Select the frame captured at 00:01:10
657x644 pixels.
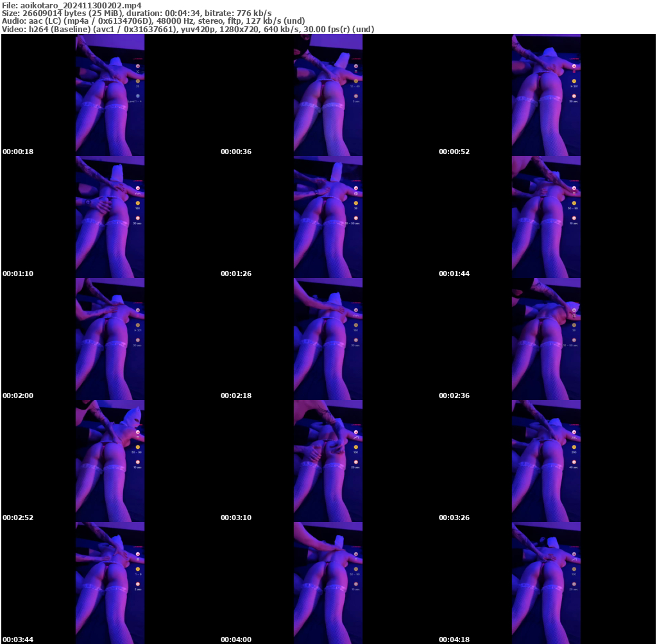(110, 217)
